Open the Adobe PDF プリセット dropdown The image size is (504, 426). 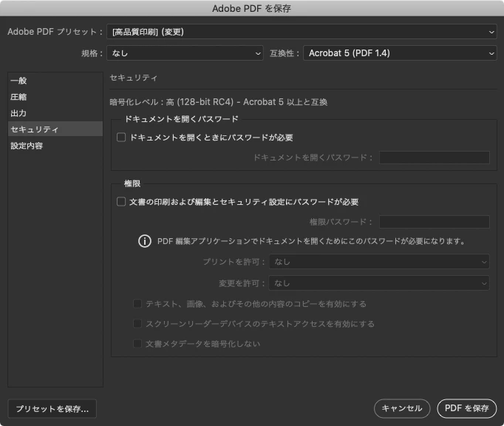click(302, 32)
